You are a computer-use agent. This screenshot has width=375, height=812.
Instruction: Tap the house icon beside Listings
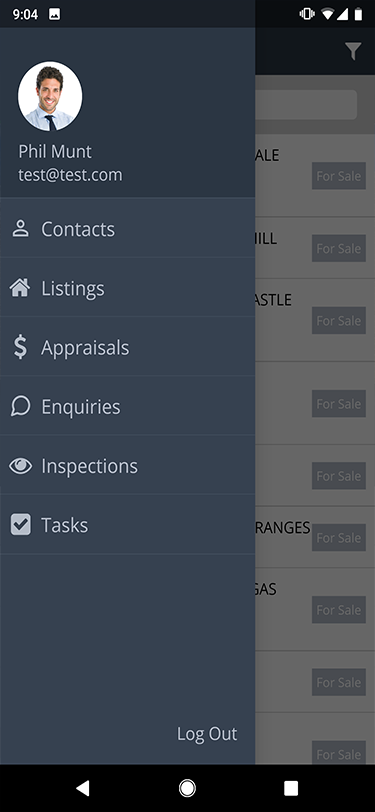[x=20, y=288]
